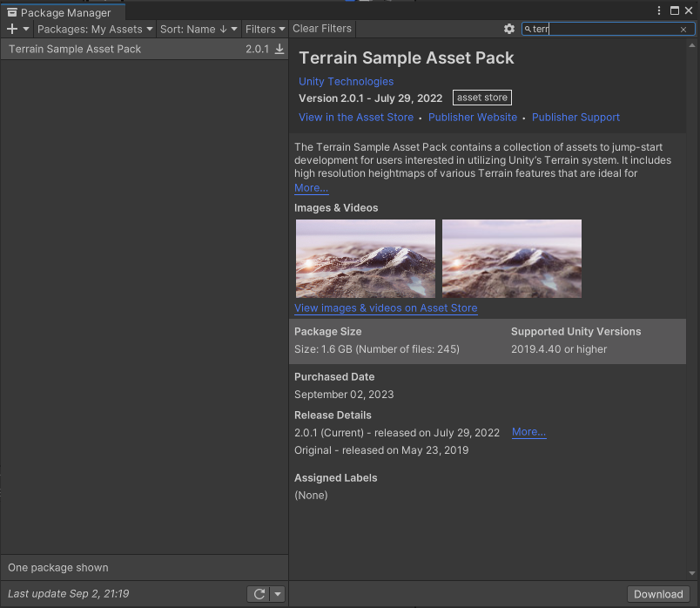Expand the description with the More... link
This screenshot has height=608, width=700.
311,188
